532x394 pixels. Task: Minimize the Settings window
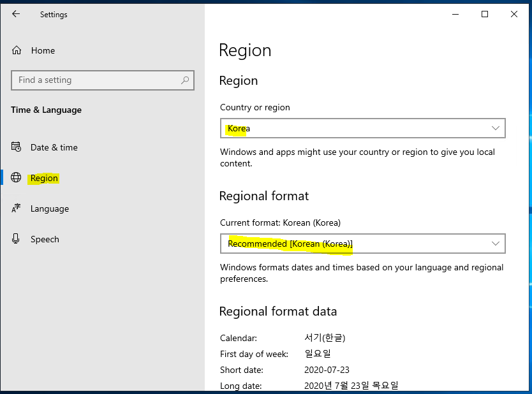pos(455,14)
